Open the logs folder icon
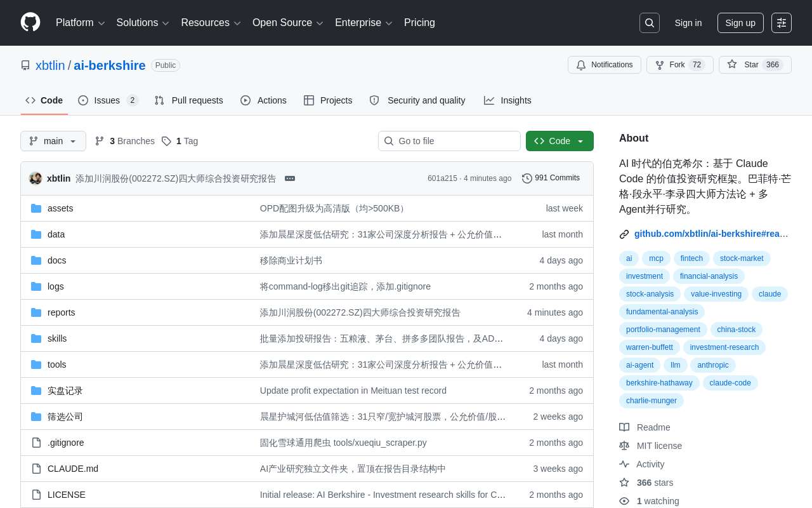Screen dimensions: 812x508 pyautogui.click(x=36, y=286)
